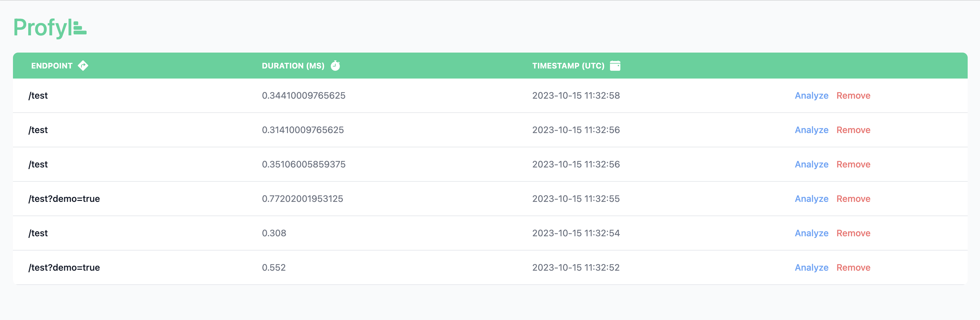
Task: Analyze the 11:32:58 /test request
Action: (811, 96)
